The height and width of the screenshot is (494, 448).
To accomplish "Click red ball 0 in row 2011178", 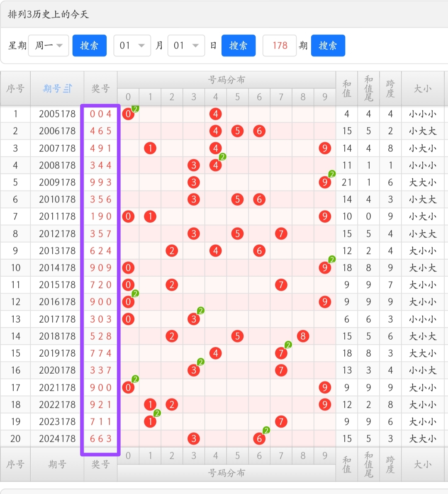I will (x=128, y=217).
